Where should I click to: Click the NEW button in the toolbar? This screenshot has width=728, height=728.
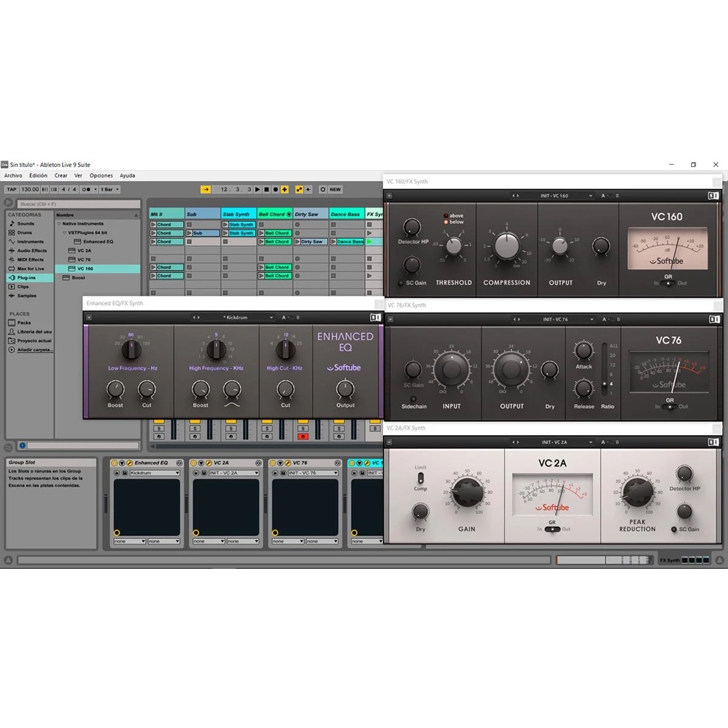coord(335,190)
